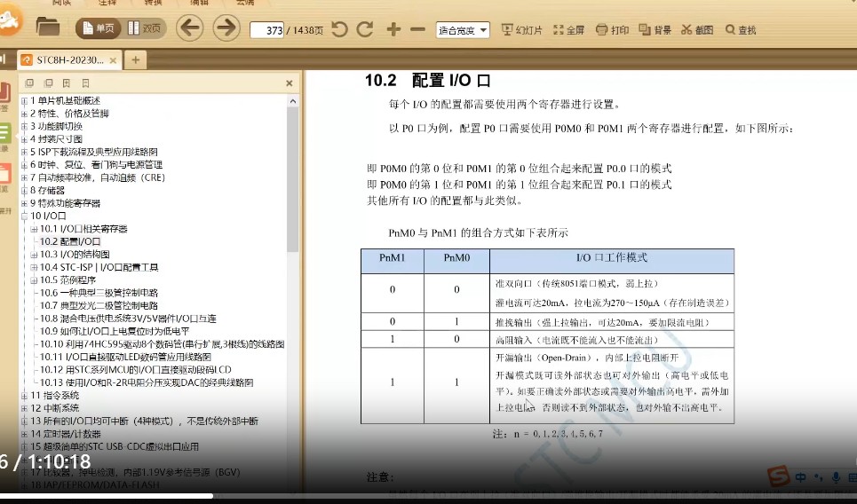Expand 10.3 I/O的结构图
Image resolution: width=857 pixels, height=504 pixels.
(34, 255)
